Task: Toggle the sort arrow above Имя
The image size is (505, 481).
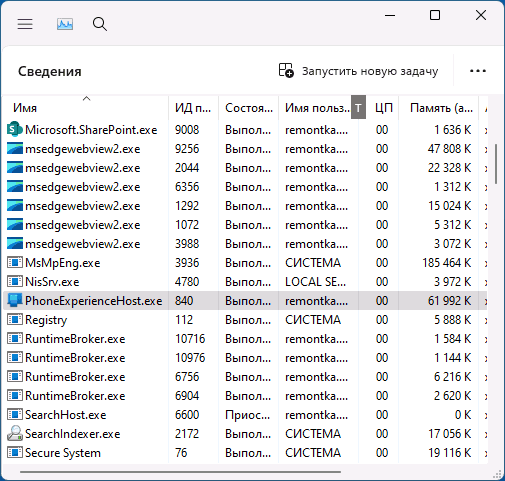Action: pos(86,99)
